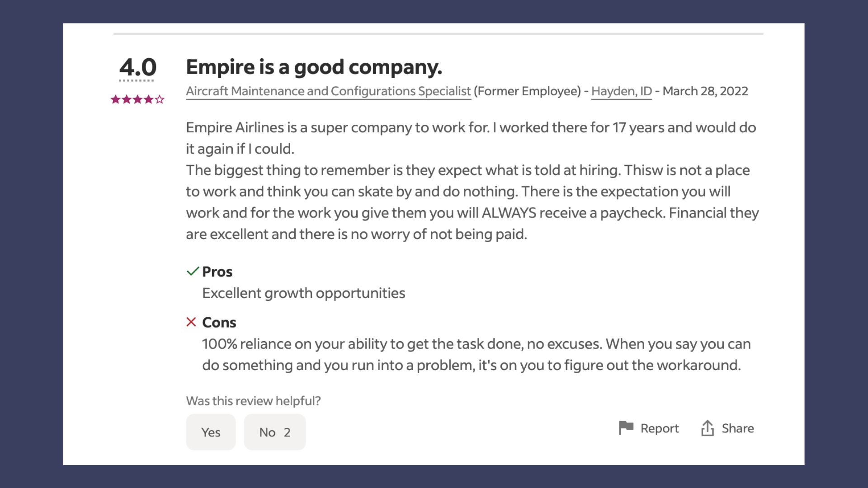Click the red Cons X icon
The width and height of the screenshot is (868, 488).
tap(191, 322)
